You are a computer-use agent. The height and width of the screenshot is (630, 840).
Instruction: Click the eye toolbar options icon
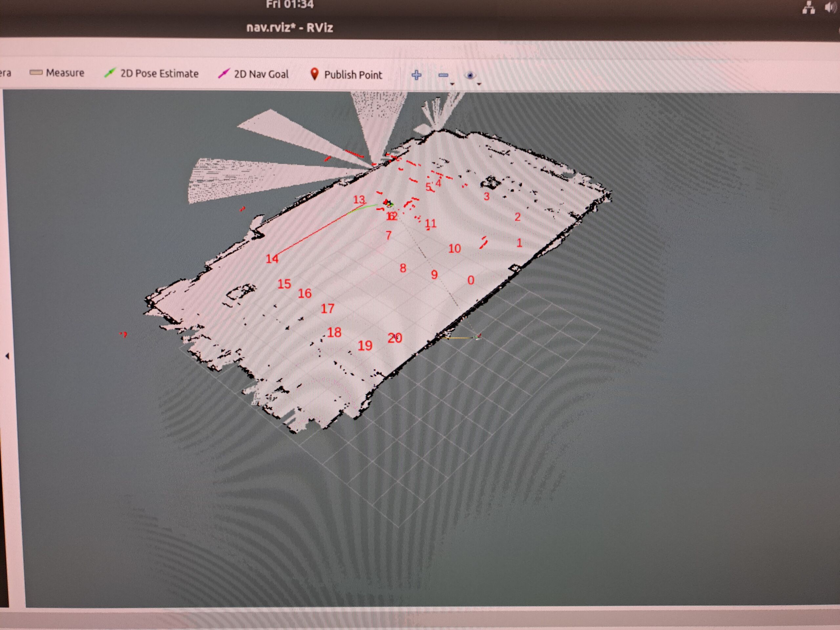coord(470,75)
